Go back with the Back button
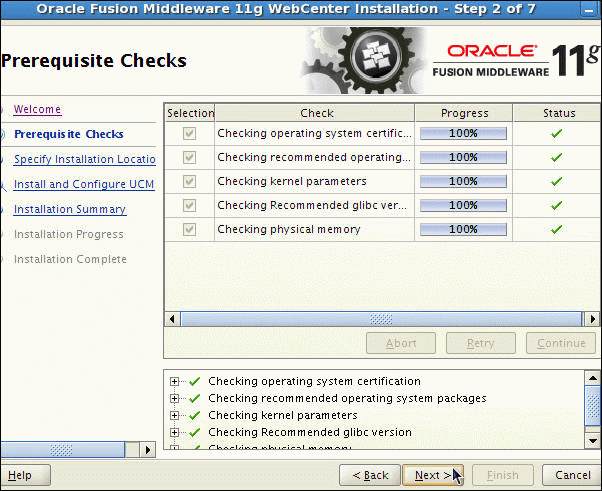This screenshot has height=491, width=602. tap(370, 475)
